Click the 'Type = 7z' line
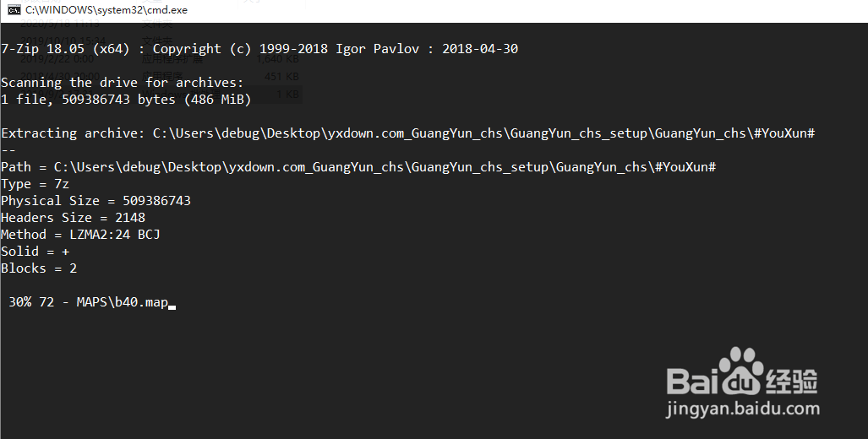The image size is (868, 439). [35, 184]
